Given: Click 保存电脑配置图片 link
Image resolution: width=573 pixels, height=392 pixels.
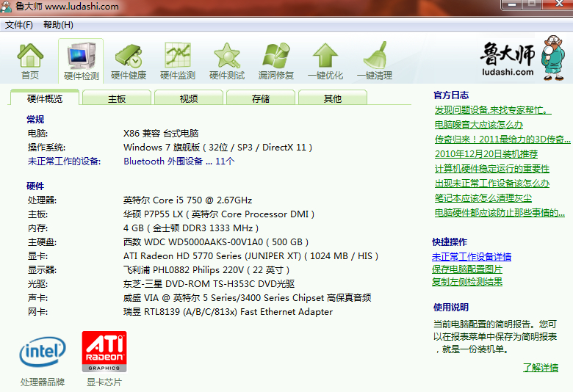Looking at the screenshot, I should click(467, 269).
